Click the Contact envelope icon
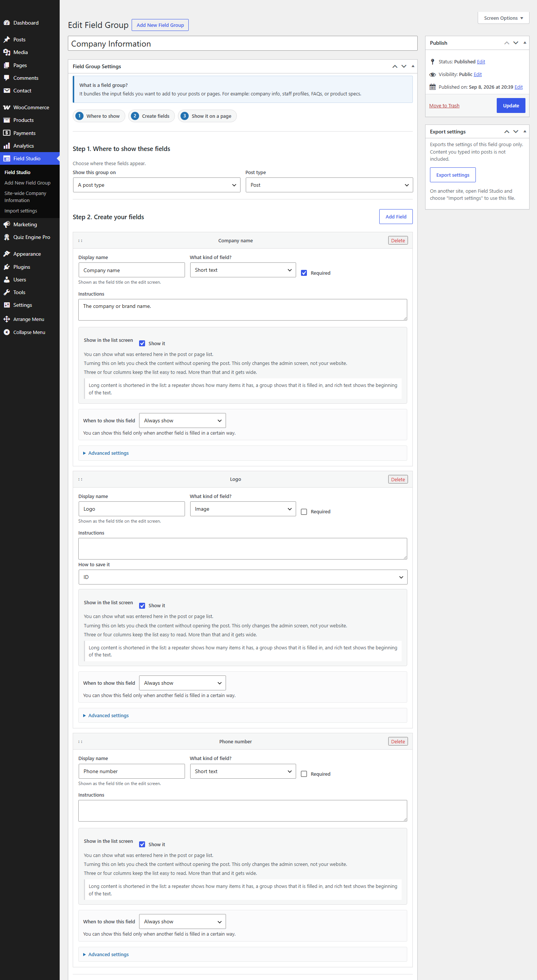This screenshot has height=980, width=537. click(x=7, y=91)
